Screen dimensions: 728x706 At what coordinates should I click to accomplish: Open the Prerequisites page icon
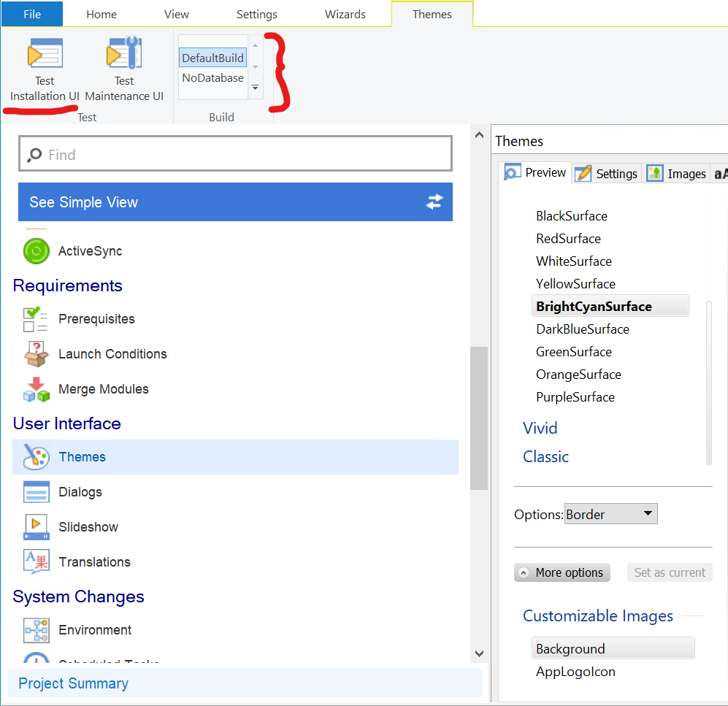36,319
